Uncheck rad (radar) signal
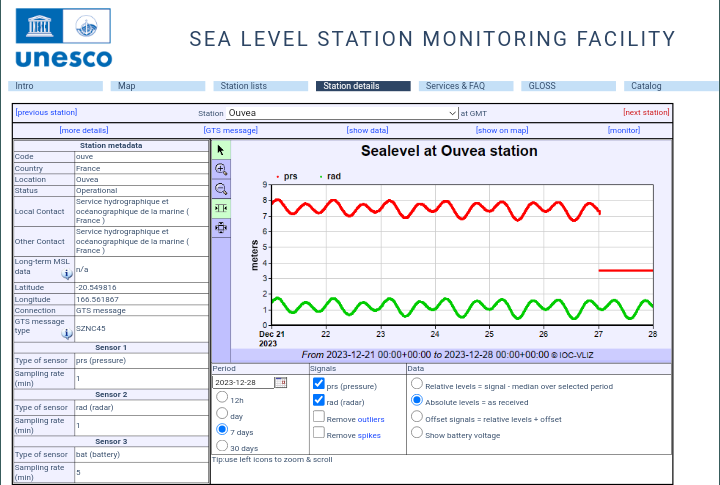This screenshot has height=485, width=720. pos(319,400)
